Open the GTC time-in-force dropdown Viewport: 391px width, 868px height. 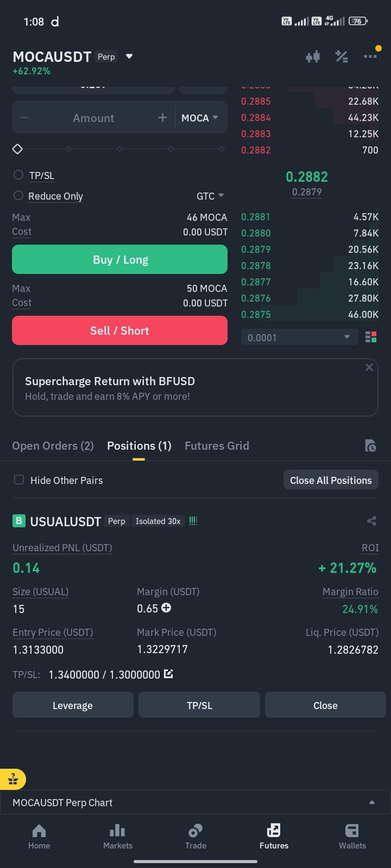pyautogui.click(x=210, y=196)
